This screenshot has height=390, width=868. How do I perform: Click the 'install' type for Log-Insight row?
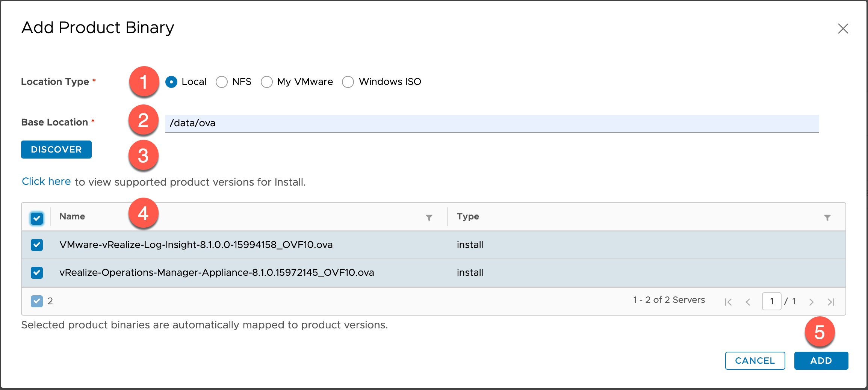(x=470, y=245)
